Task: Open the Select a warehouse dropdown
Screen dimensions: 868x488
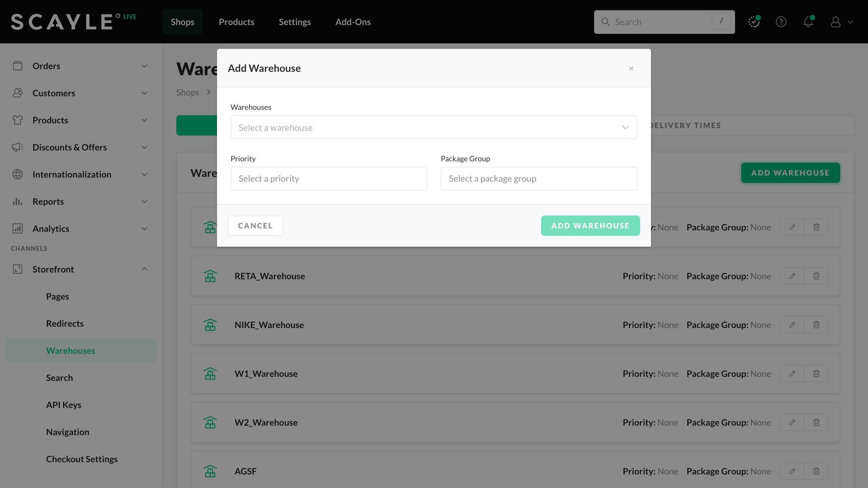Action: [x=434, y=127]
